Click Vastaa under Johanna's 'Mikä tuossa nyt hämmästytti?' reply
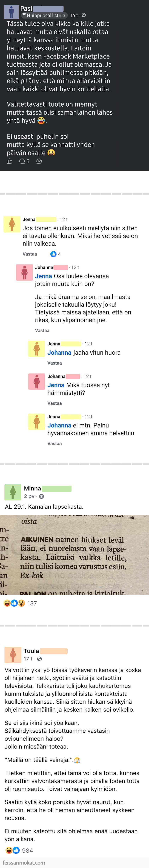 [x=55, y=403]
